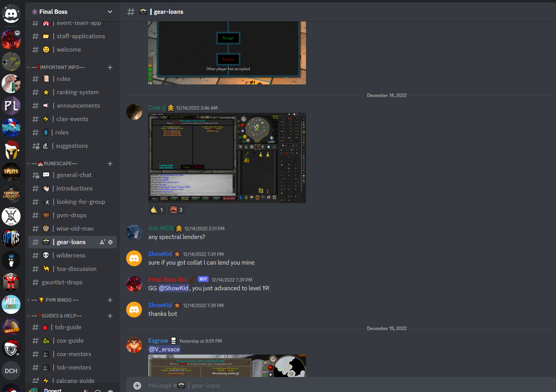This screenshot has height=392, width=556.
Task: Click the Final Boss Bot username
Action: pyautogui.click(x=168, y=280)
